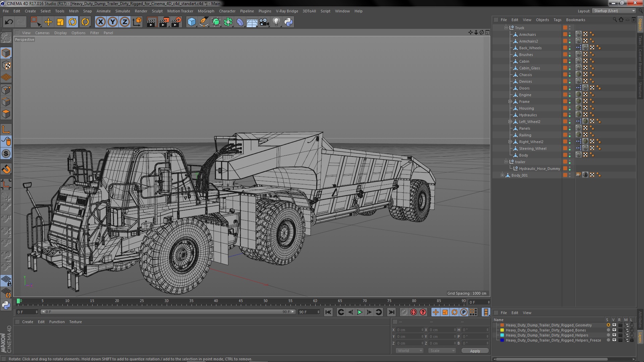Image resolution: width=644 pixels, height=362 pixels.
Task: Expand the Body_001 object
Action: (502, 175)
